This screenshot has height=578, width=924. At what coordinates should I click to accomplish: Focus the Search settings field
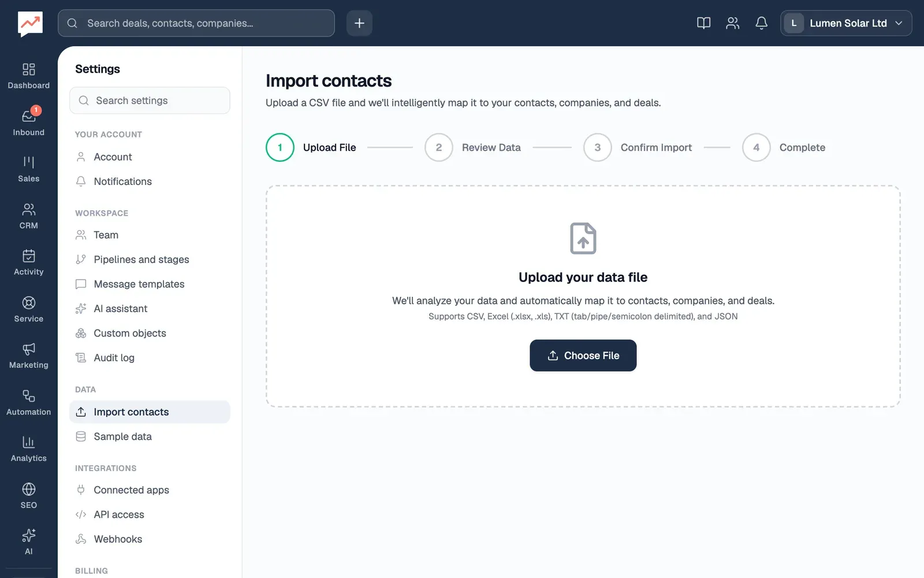[150, 101]
